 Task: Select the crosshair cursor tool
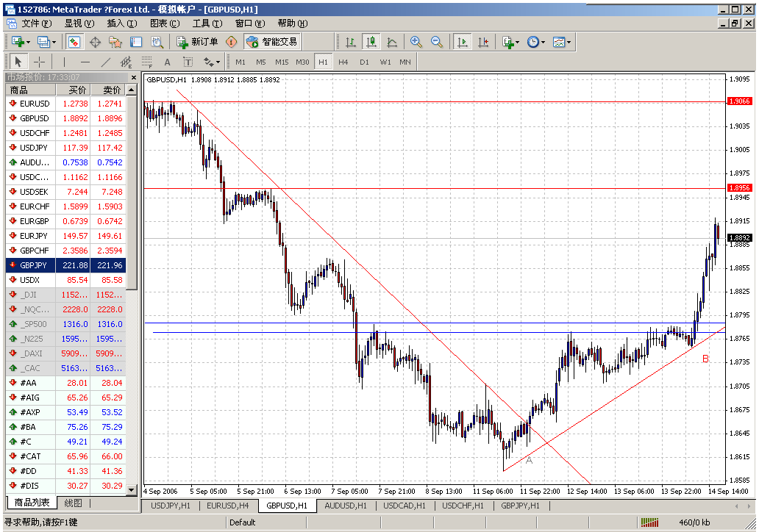pyautogui.click(x=40, y=62)
